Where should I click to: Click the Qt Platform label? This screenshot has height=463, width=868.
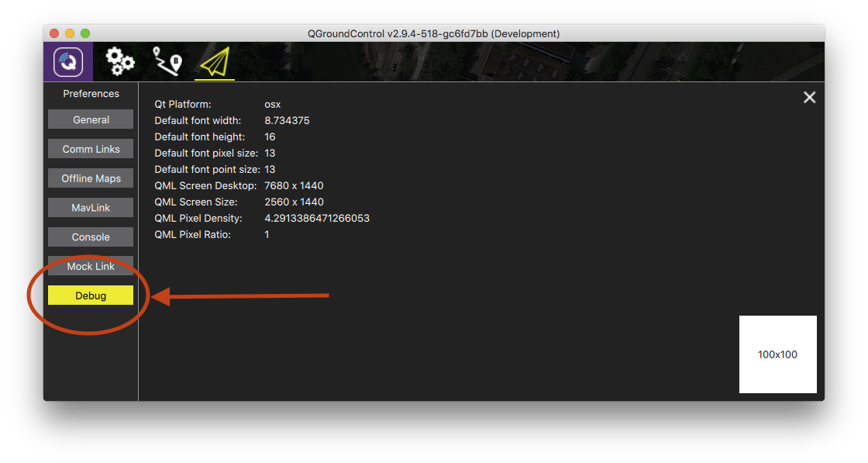183,104
